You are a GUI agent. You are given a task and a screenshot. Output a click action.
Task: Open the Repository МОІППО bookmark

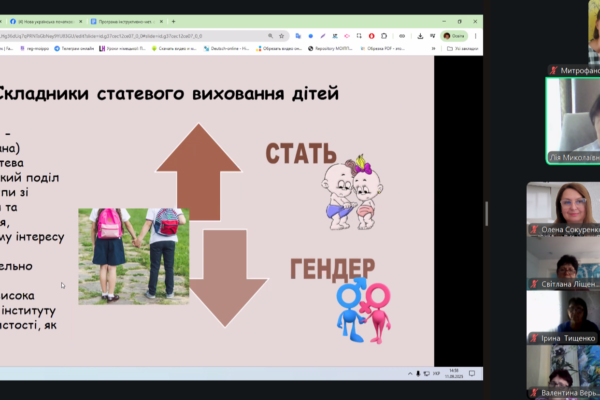pos(330,49)
